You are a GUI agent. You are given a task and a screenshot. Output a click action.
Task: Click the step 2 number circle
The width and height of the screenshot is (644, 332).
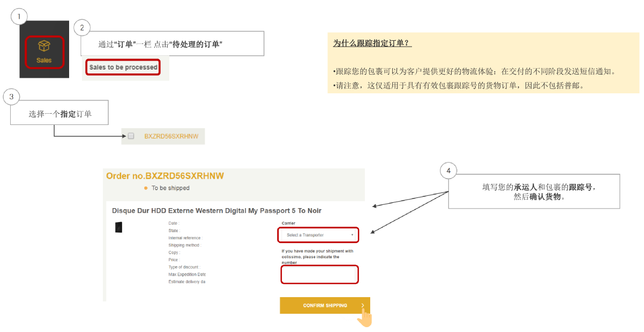coord(81,28)
